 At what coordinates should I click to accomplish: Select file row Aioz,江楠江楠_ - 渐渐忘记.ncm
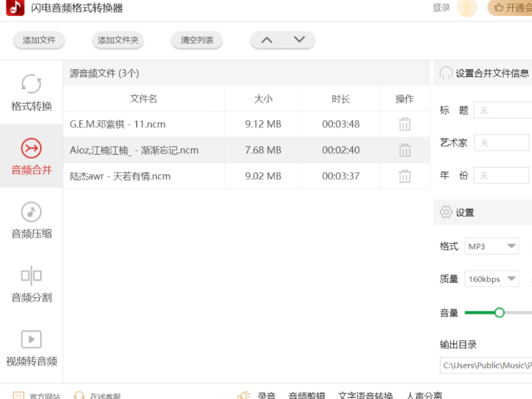(x=247, y=150)
